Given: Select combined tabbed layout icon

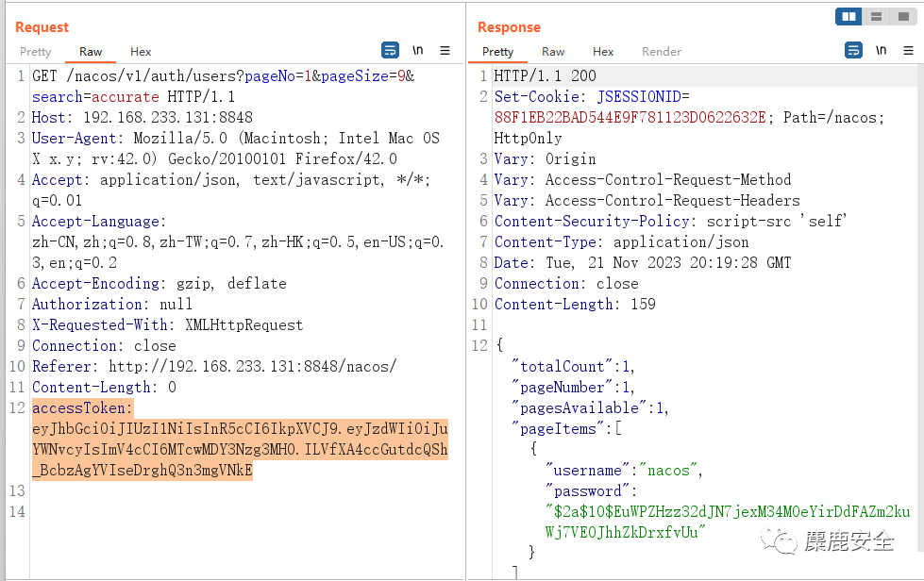Looking at the screenshot, I should (x=903, y=16).
